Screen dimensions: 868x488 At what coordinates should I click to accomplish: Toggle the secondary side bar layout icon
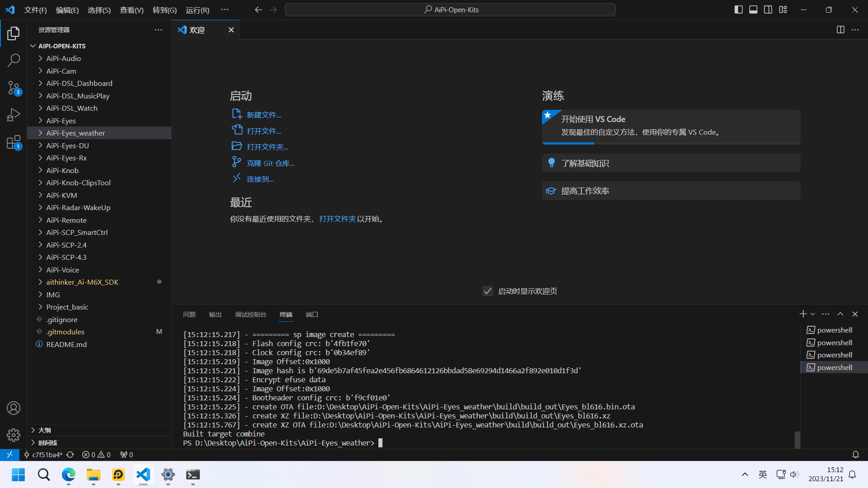point(768,9)
